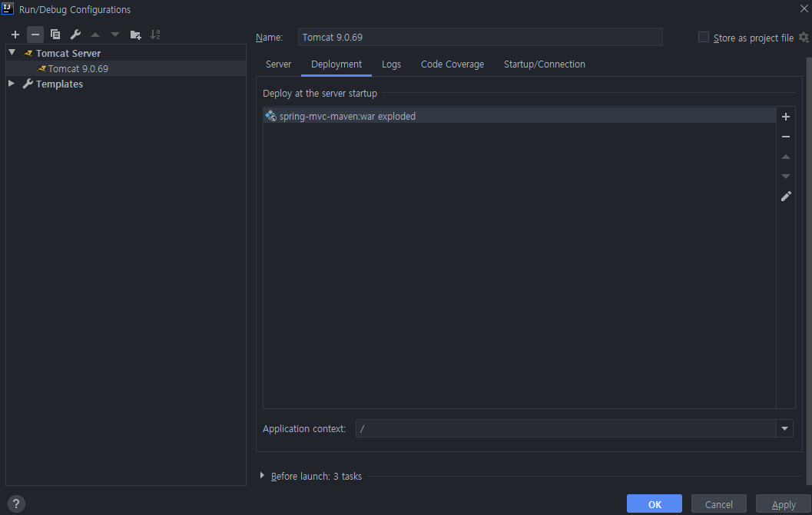This screenshot has width=812, height=515.
Task: Select the Deployment tab
Action: click(x=336, y=64)
